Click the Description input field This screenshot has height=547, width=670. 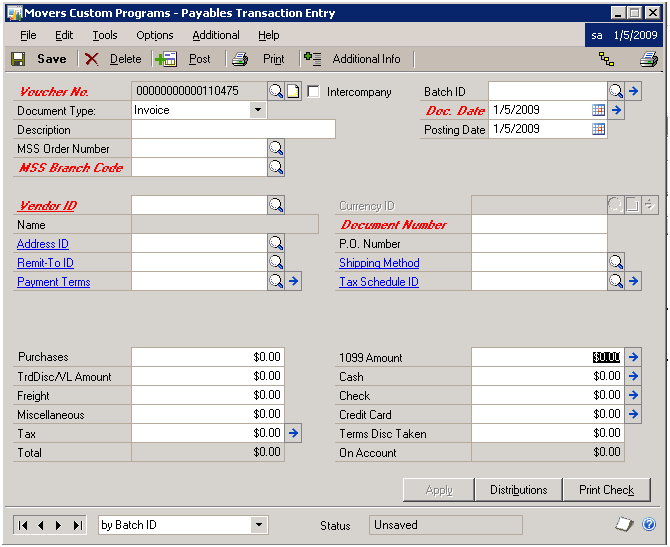[x=233, y=129]
